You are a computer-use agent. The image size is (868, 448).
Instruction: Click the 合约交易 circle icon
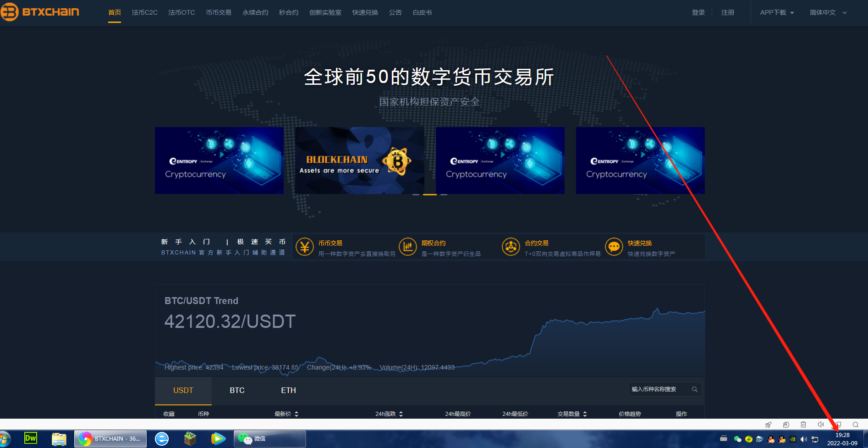pyautogui.click(x=511, y=247)
